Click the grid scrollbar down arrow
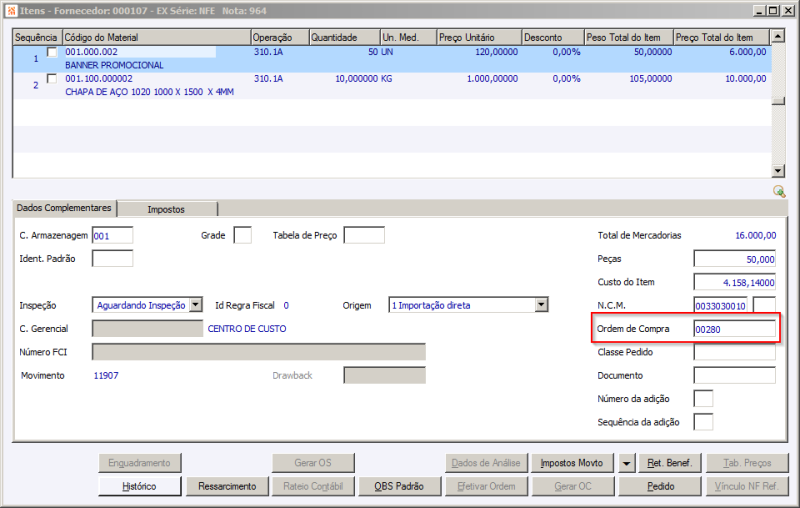This screenshot has width=800, height=508. click(778, 171)
